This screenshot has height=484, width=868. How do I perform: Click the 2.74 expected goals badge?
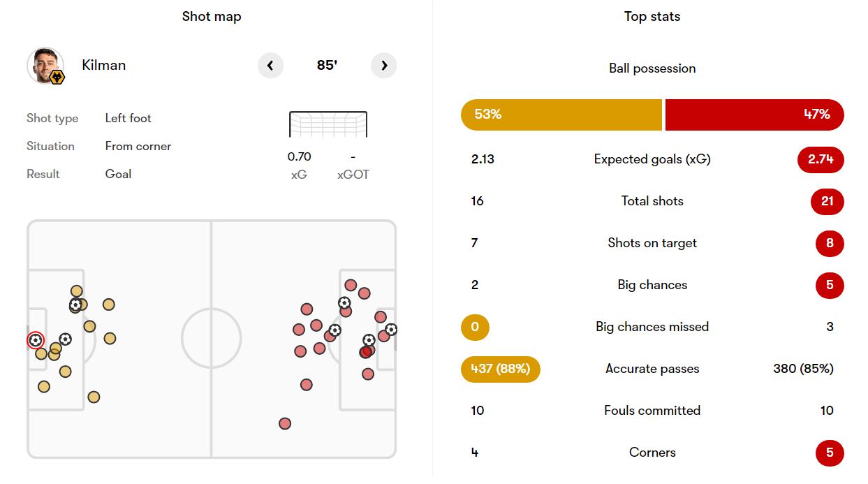click(821, 159)
